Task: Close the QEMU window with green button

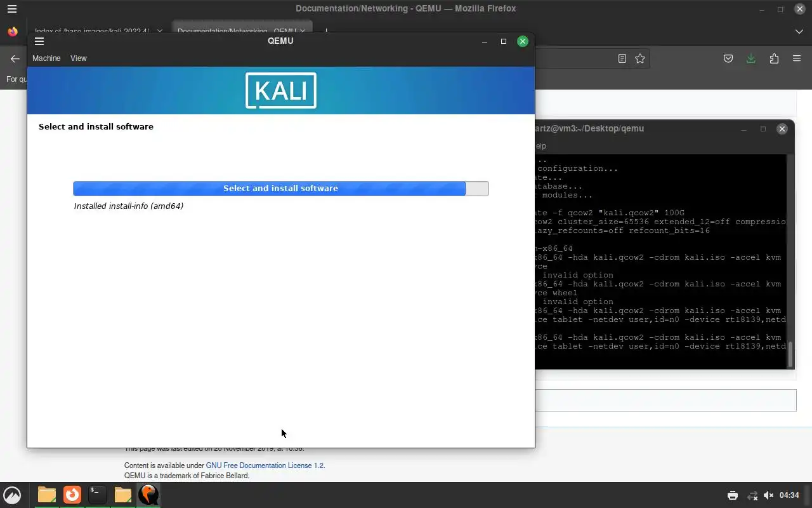Action: 523,41
